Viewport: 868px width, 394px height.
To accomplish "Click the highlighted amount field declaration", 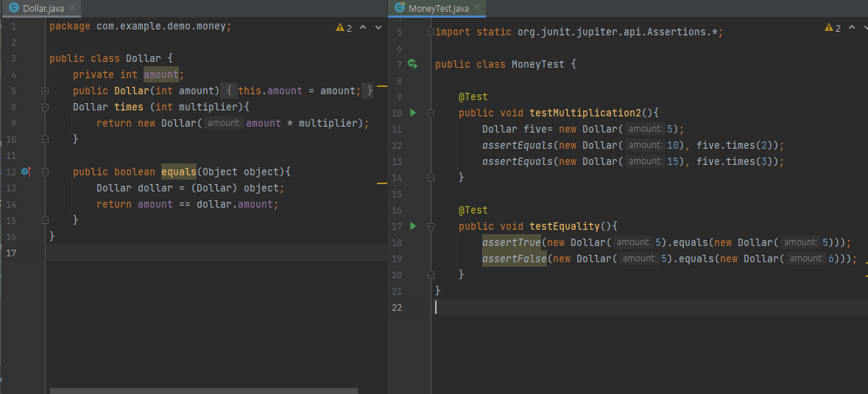I will click(x=161, y=74).
